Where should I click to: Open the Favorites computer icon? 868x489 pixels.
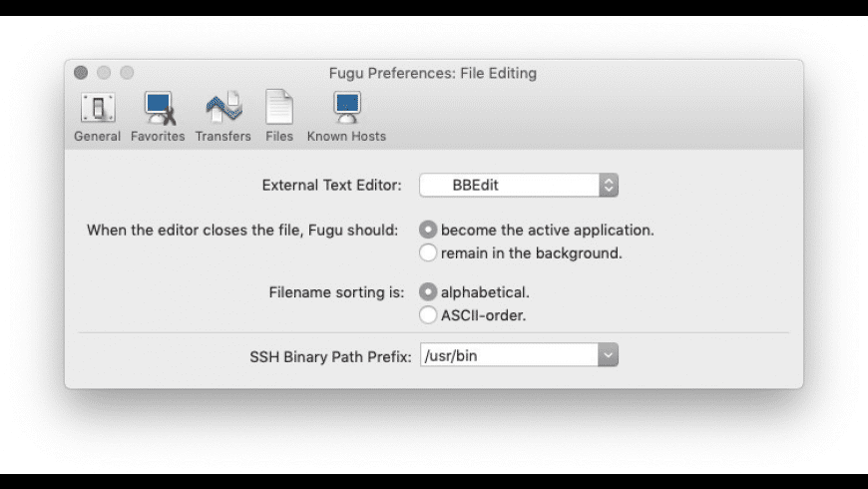[x=160, y=108]
